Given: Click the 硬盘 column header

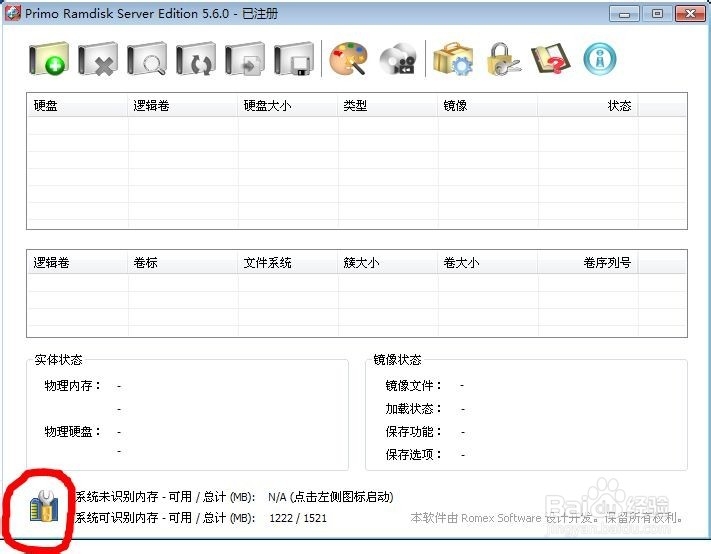Looking at the screenshot, I should (x=77, y=106).
